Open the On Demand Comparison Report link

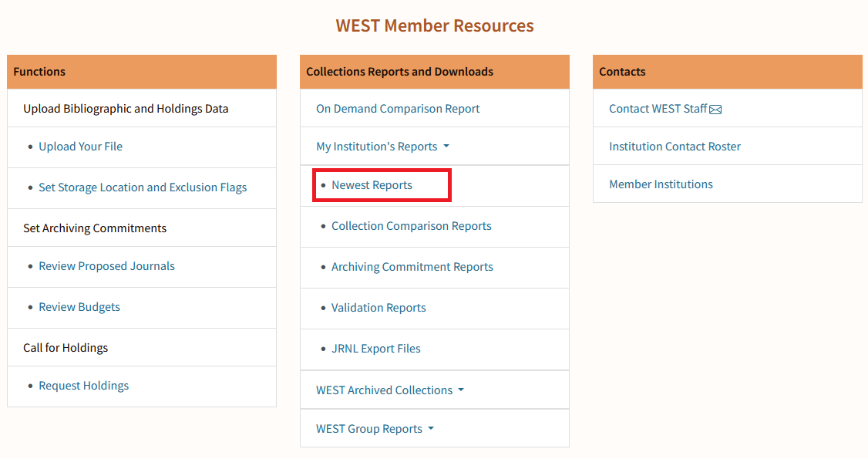[x=398, y=109]
